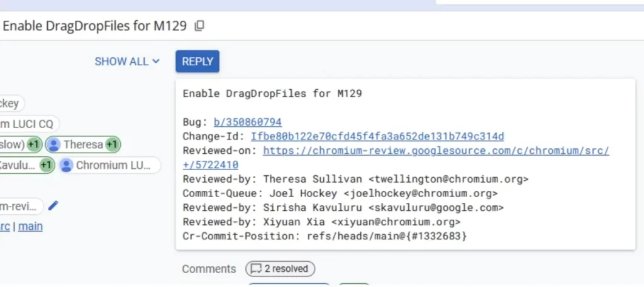Open the main branch link
The width and height of the screenshot is (644, 287).
click(30, 226)
